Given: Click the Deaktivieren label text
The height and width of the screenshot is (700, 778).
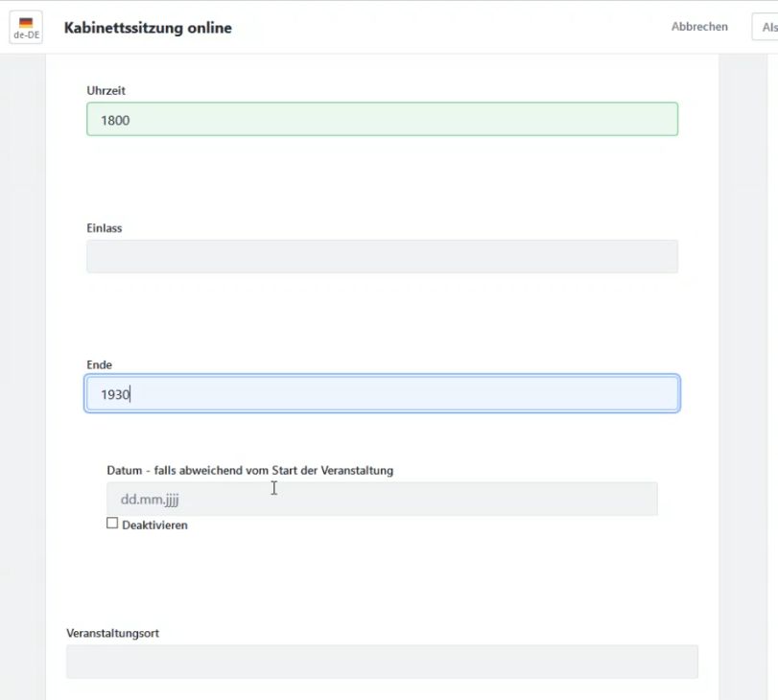Looking at the screenshot, I should [154, 525].
